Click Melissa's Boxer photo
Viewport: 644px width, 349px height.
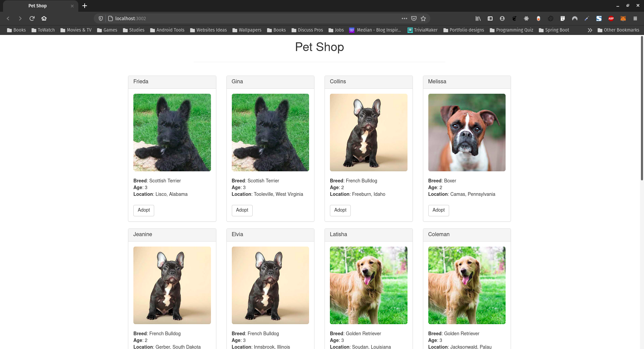467,132
